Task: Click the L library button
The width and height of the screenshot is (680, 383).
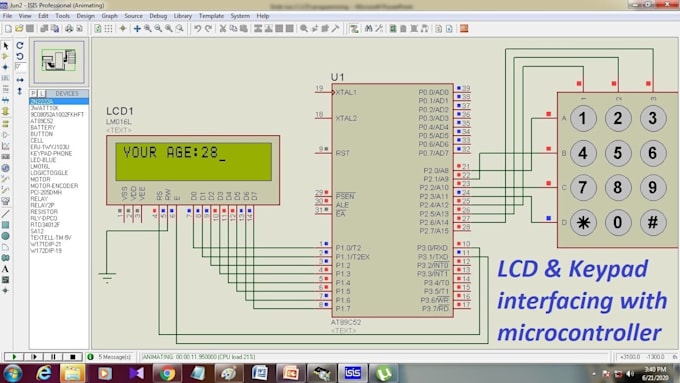Action: 42,94
